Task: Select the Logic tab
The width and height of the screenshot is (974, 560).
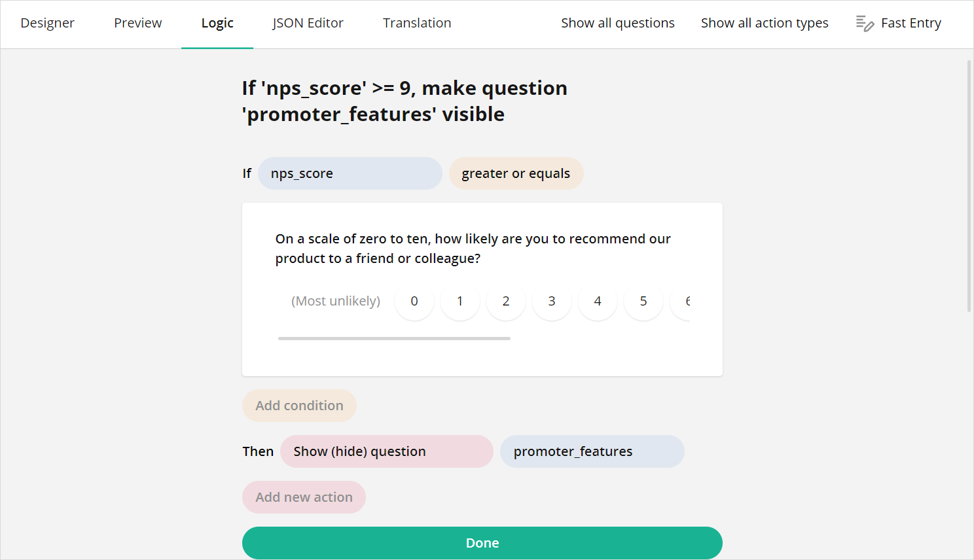Action: (217, 23)
